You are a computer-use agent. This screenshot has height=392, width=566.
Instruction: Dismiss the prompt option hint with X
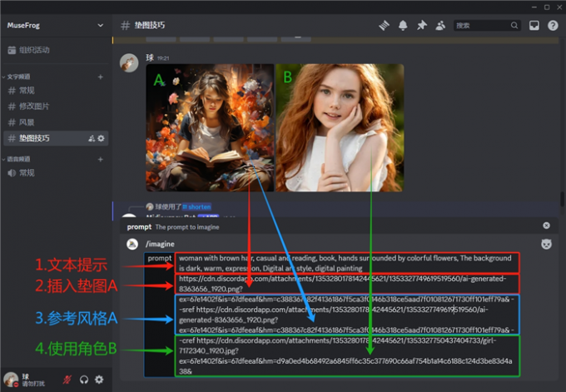547,226
